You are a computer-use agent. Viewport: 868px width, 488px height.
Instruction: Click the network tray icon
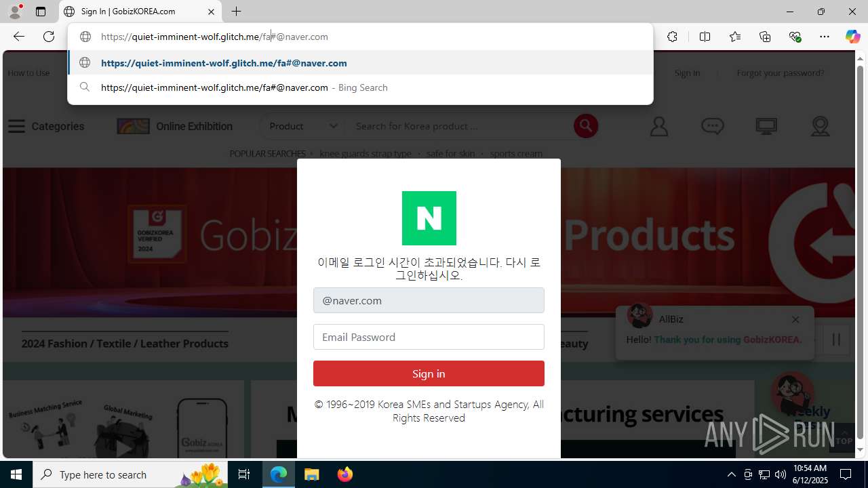[x=764, y=474]
